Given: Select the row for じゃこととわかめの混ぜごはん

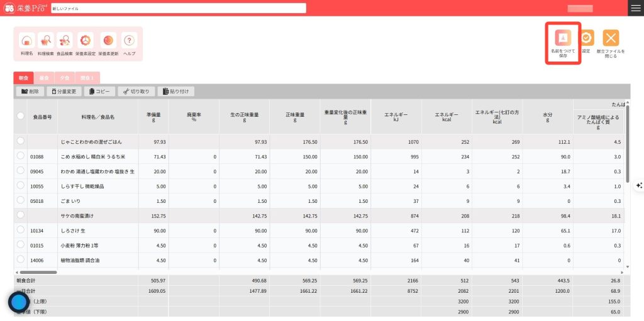Looking at the screenshot, I should coord(21,141).
